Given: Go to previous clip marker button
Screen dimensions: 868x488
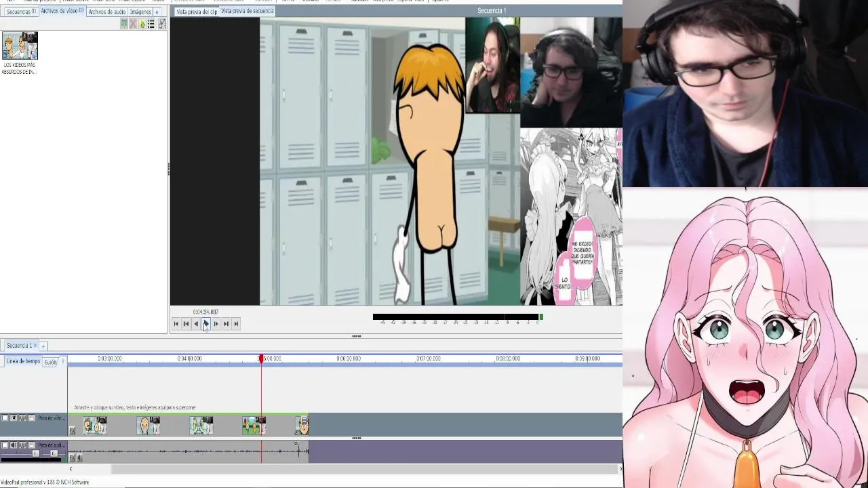Looking at the screenshot, I should coord(186,324).
